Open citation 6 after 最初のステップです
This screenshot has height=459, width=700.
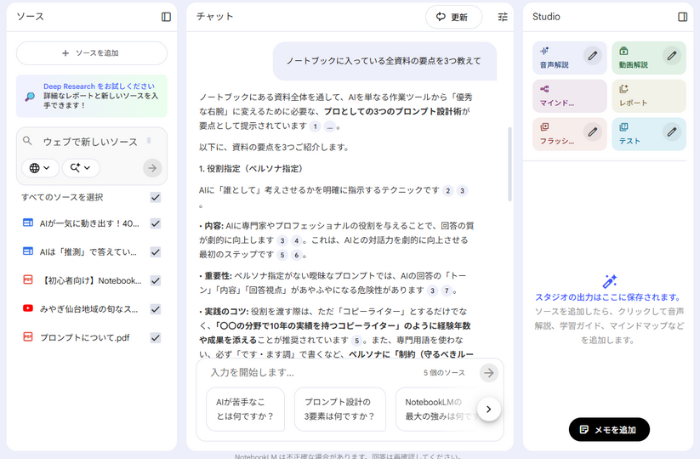tap(296, 255)
